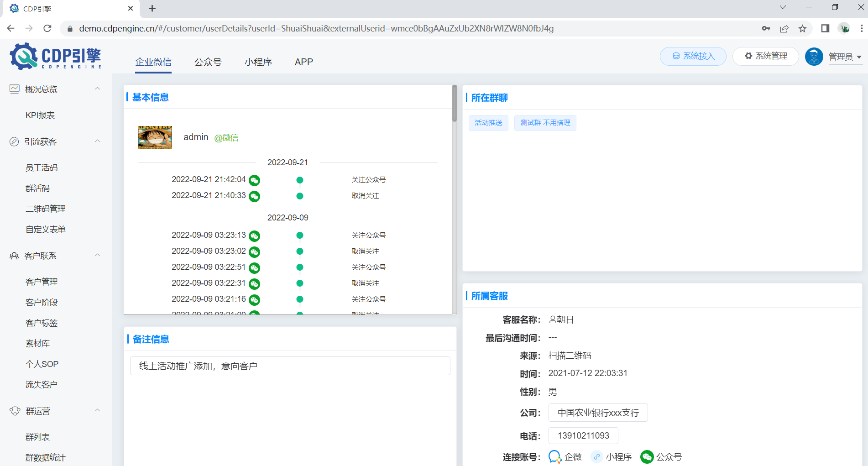Click the 公众号 connected account icon
The height and width of the screenshot is (466, 868).
click(647, 457)
